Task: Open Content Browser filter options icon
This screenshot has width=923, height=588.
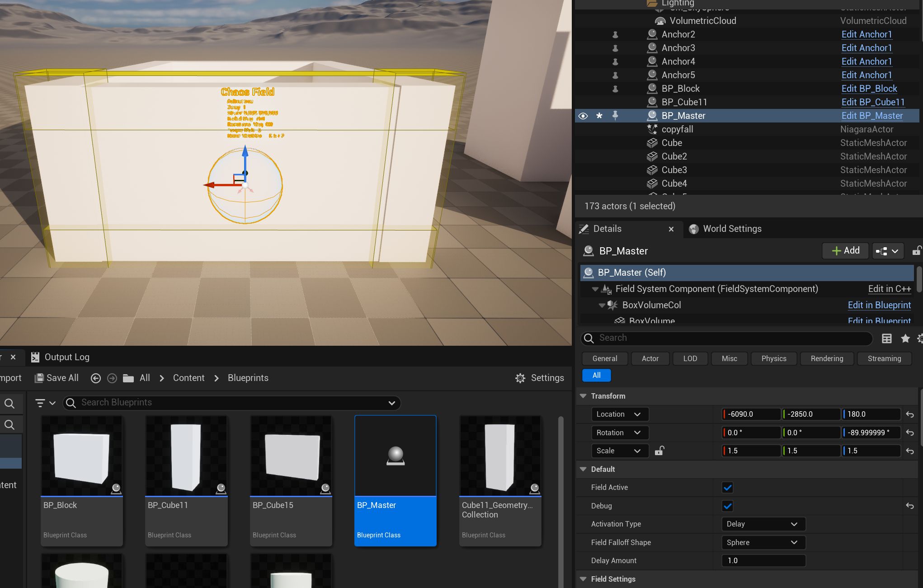Action: [x=45, y=403]
